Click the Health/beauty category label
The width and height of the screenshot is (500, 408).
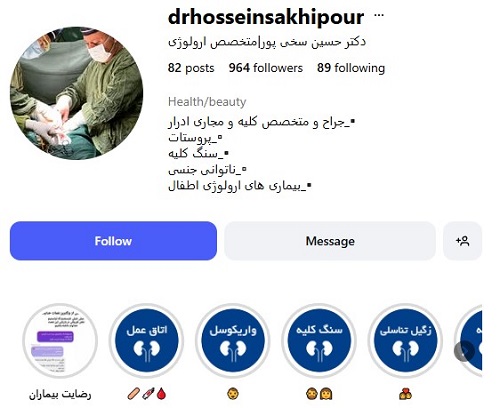(x=207, y=102)
